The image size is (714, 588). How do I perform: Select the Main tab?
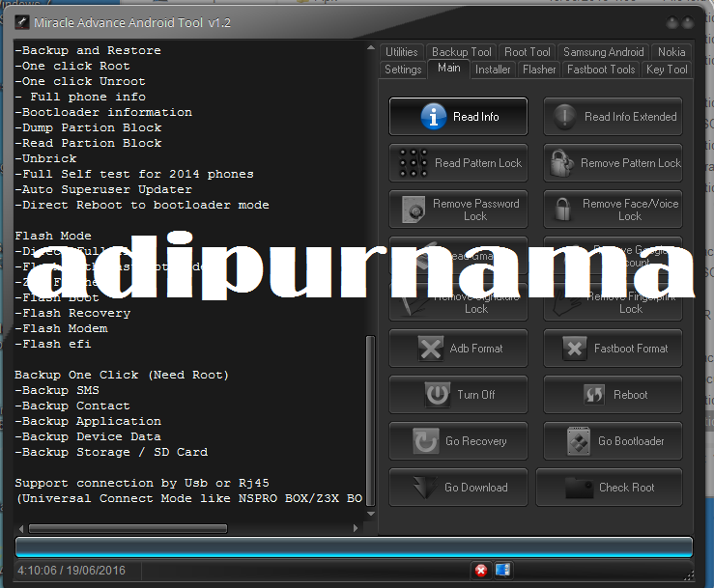click(449, 69)
